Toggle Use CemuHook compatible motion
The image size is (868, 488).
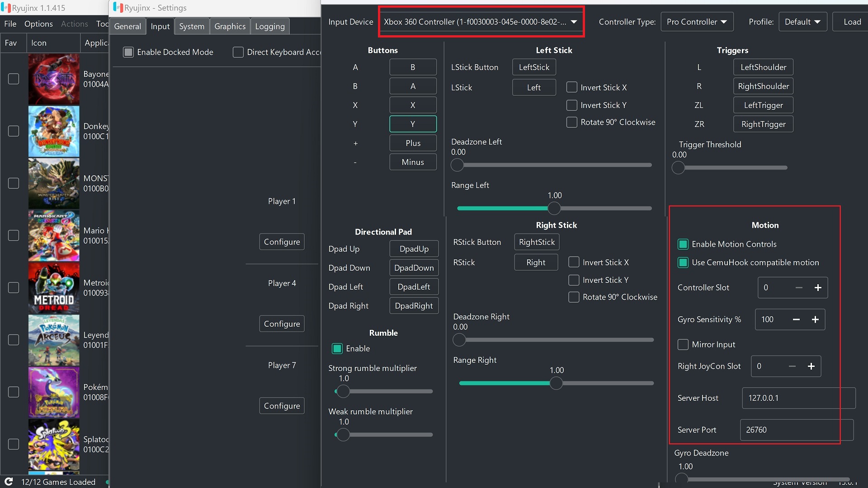pos(683,262)
